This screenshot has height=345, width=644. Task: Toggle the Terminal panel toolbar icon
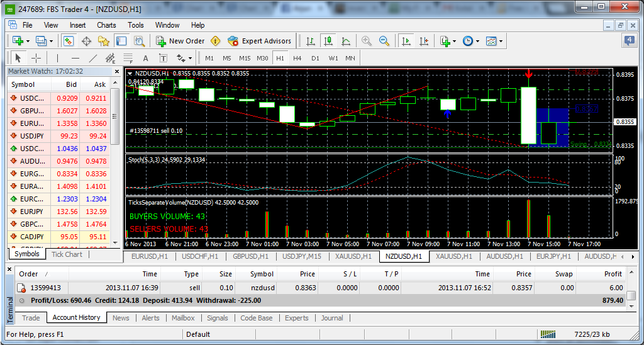pos(121,41)
